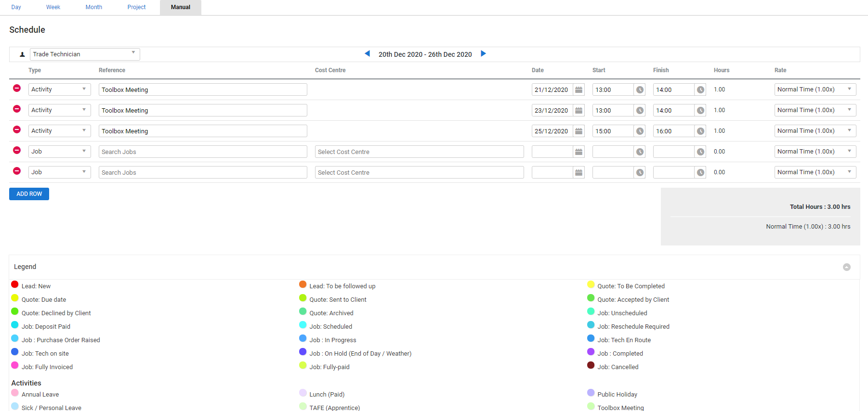Open start time clock in first Job row
The width and height of the screenshot is (868, 411).
[640, 152]
